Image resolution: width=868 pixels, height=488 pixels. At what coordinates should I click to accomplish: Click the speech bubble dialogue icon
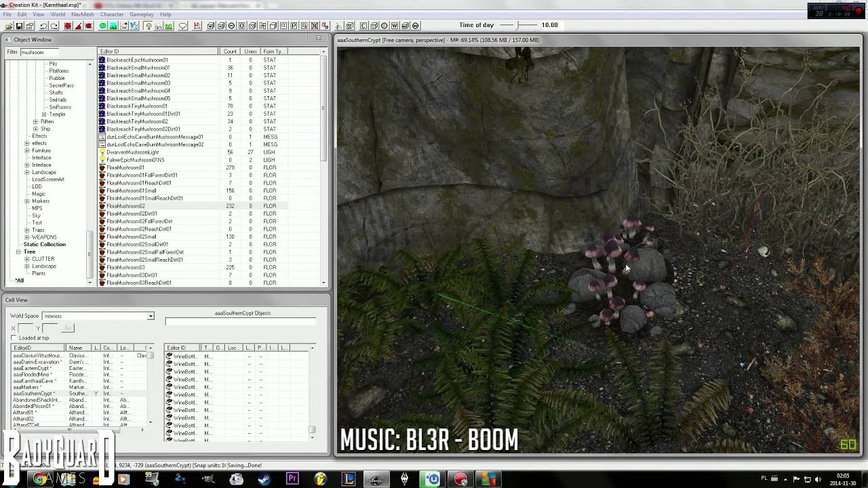[183, 26]
